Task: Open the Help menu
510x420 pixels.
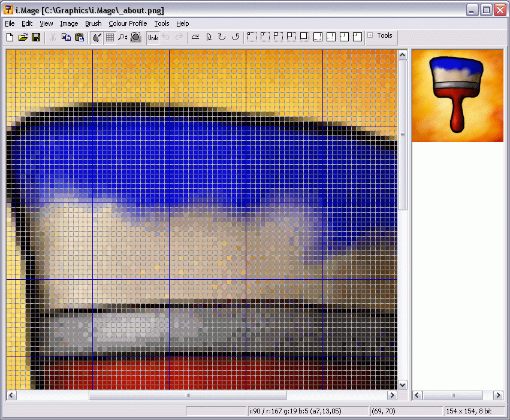Action: click(182, 23)
